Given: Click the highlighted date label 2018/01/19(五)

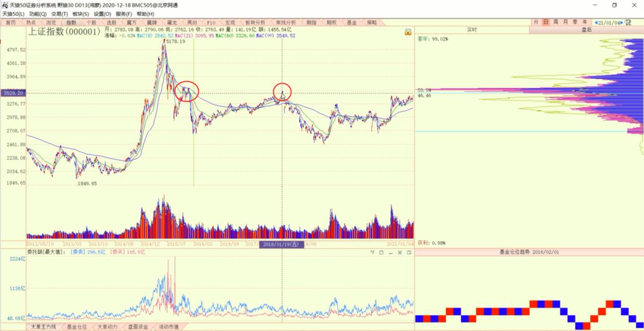Looking at the screenshot, I should point(282,244).
